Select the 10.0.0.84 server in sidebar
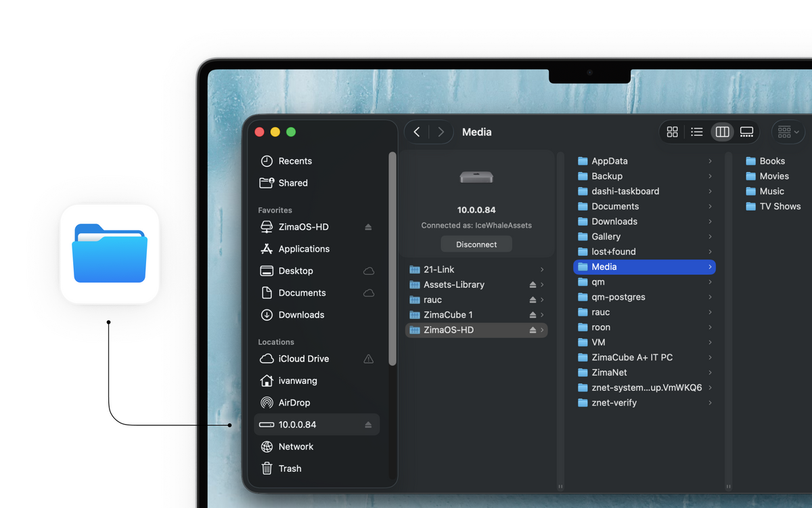 317,425
